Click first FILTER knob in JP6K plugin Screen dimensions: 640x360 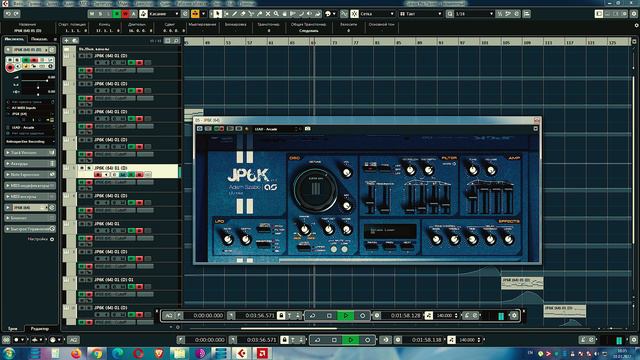[x=411, y=170]
